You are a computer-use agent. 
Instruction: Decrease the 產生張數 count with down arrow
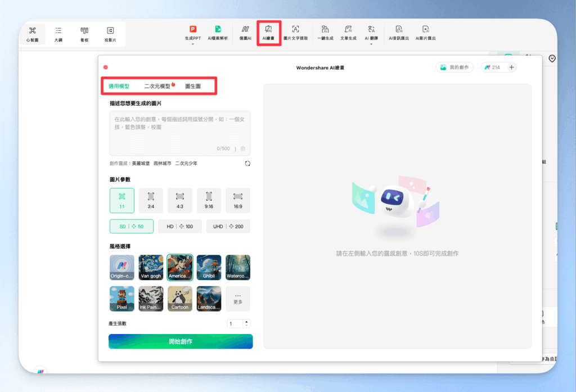pyautogui.click(x=246, y=326)
